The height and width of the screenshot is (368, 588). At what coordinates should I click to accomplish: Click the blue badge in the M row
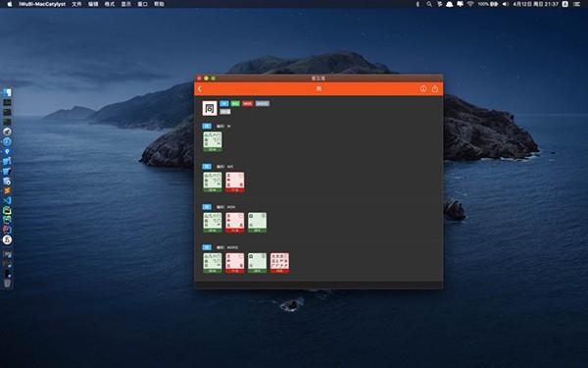(x=207, y=127)
